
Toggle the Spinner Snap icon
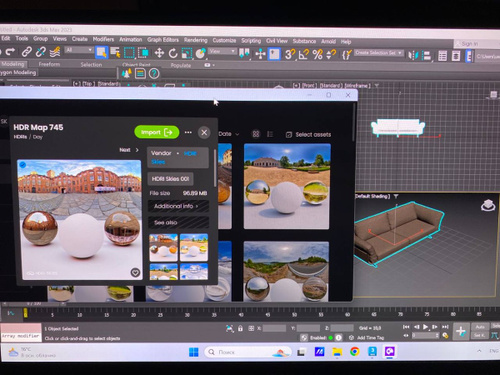[331, 54]
